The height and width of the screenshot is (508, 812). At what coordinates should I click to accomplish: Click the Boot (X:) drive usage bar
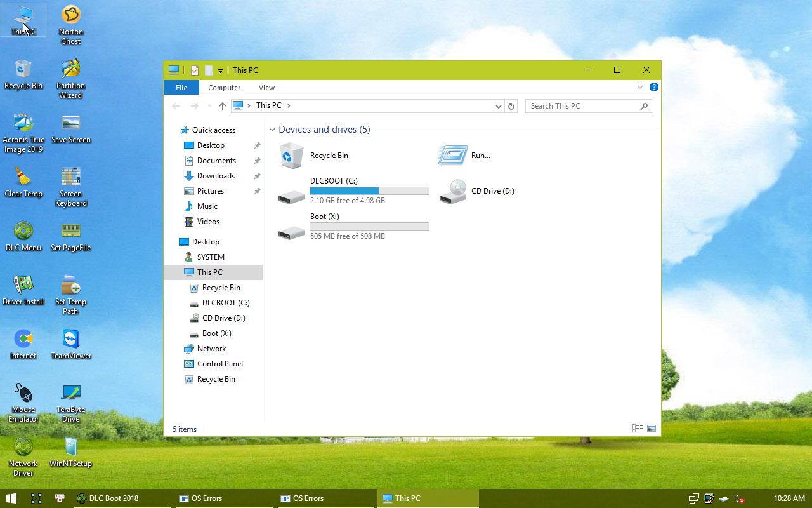coord(369,226)
